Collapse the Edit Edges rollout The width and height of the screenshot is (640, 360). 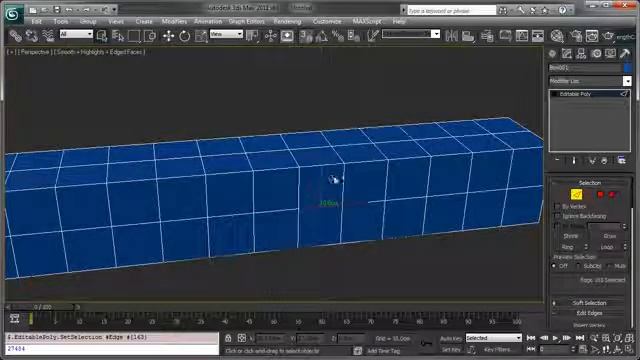tap(590, 313)
